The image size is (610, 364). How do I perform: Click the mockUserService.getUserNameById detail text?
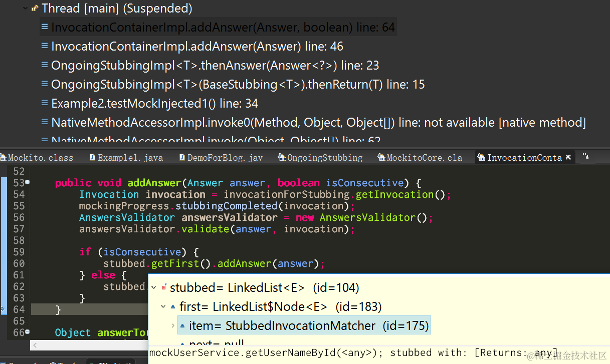354,353
